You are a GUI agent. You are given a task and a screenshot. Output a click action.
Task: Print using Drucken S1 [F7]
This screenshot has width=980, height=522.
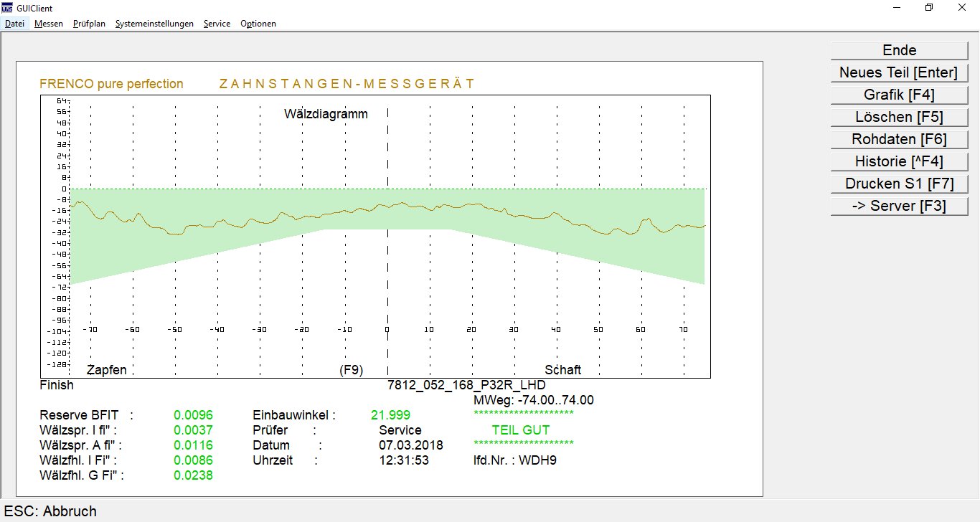(899, 184)
